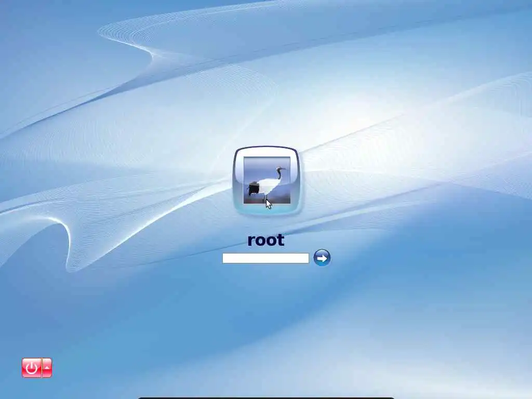
Task: Click the crane user avatar picture
Action: (267, 180)
